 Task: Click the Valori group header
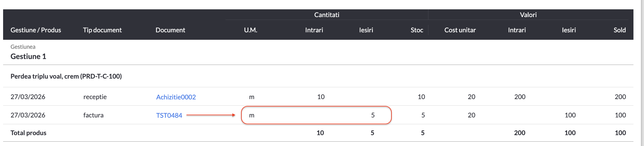click(x=528, y=15)
